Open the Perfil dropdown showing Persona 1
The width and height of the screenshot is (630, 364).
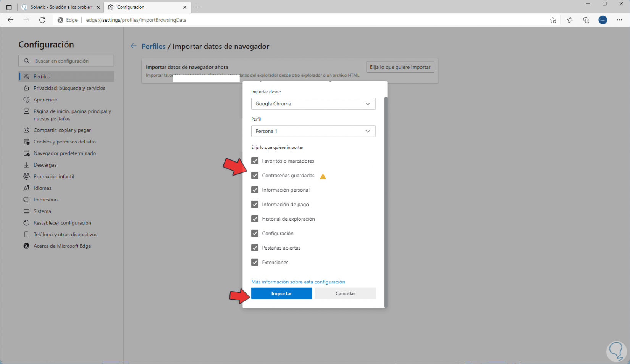313,131
